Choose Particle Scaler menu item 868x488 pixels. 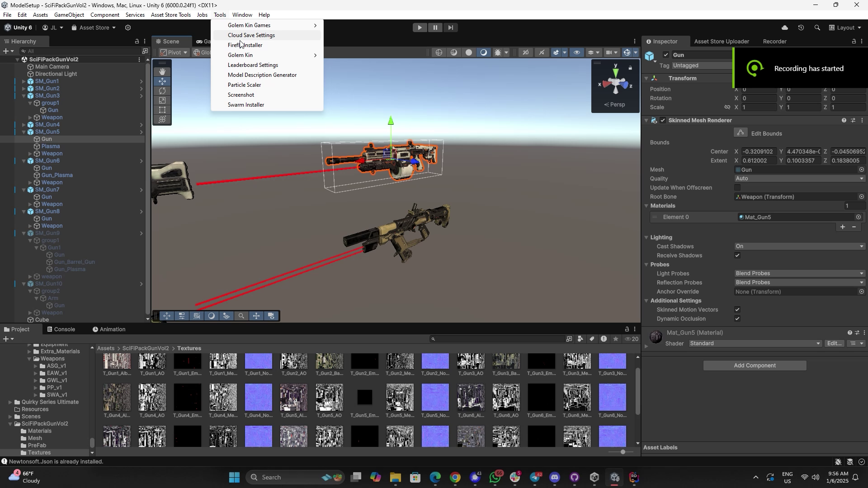point(267,85)
